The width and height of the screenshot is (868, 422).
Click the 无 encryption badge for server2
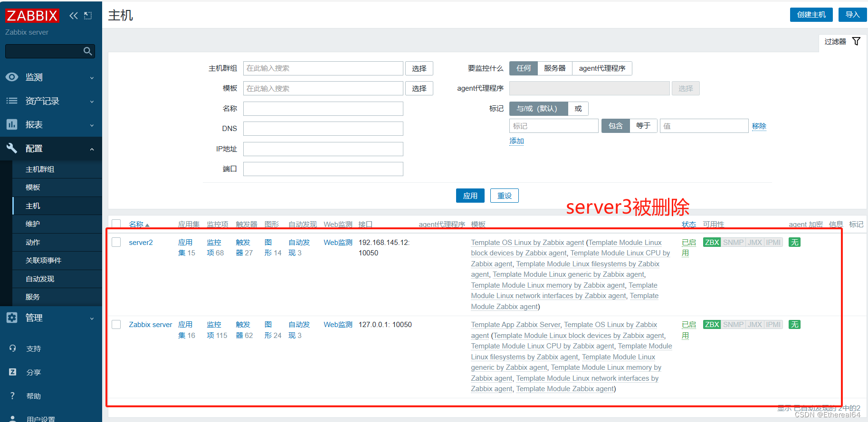pos(794,243)
